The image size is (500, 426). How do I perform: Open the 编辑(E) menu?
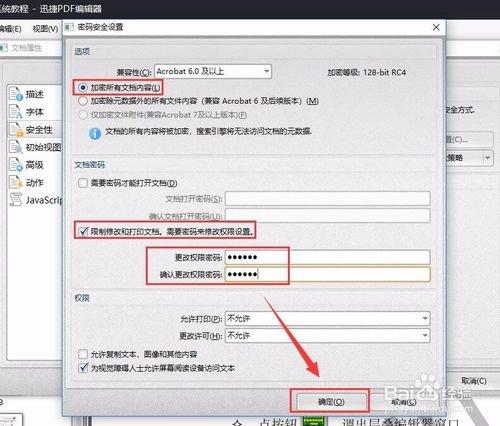click(x=11, y=29)
